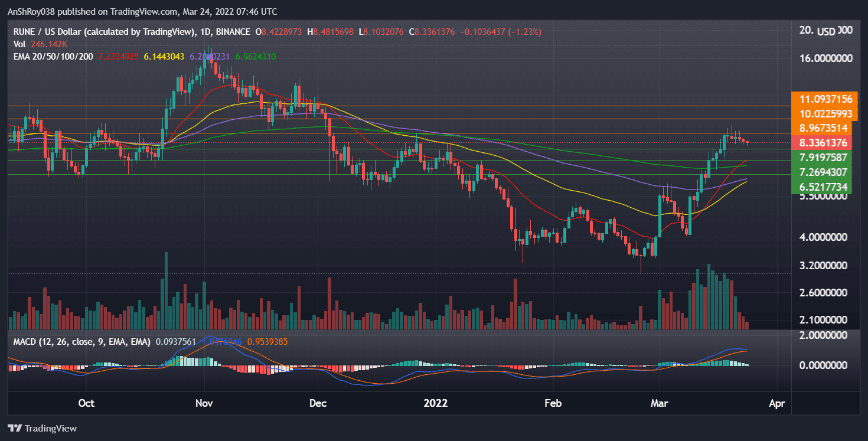This screenshot has width=868, height=441.
Task: Select the RUNE / US Dollar symbol title
Action: tap(58, 31)
